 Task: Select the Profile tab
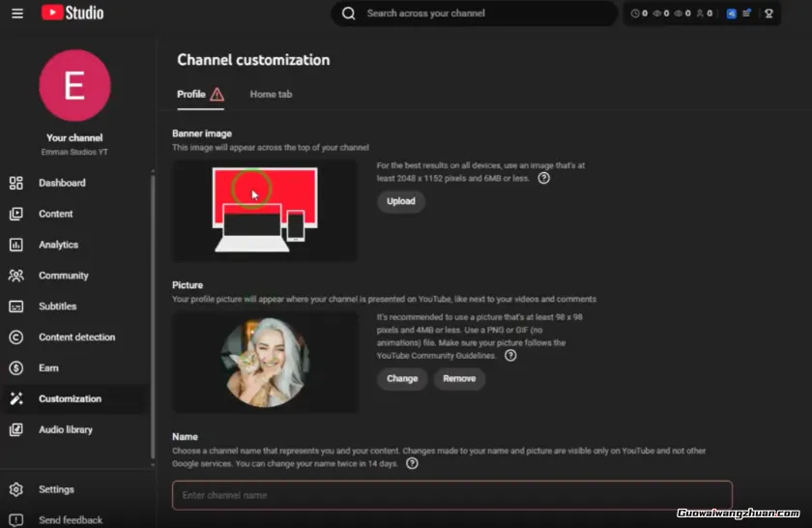(x=191, y=95)
